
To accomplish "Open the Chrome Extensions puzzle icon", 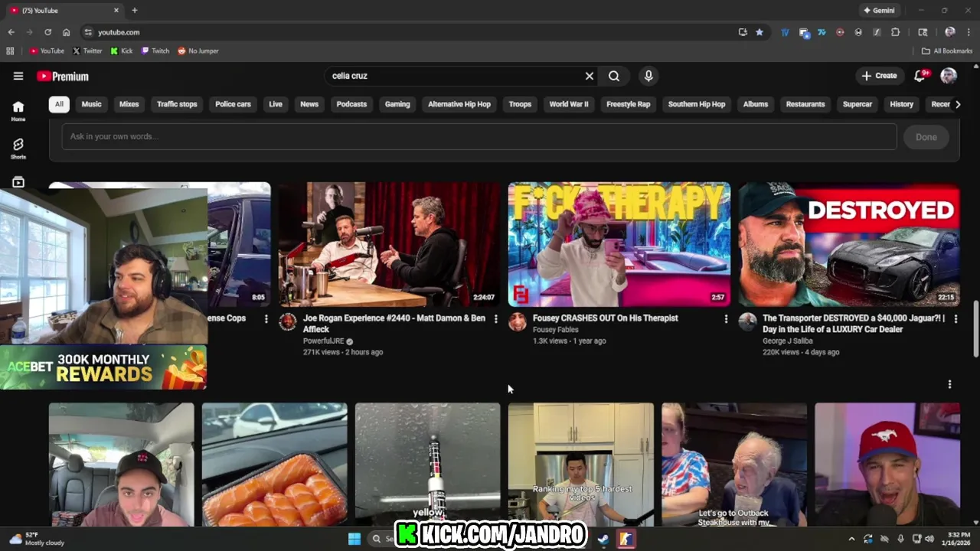I will 896,32.
